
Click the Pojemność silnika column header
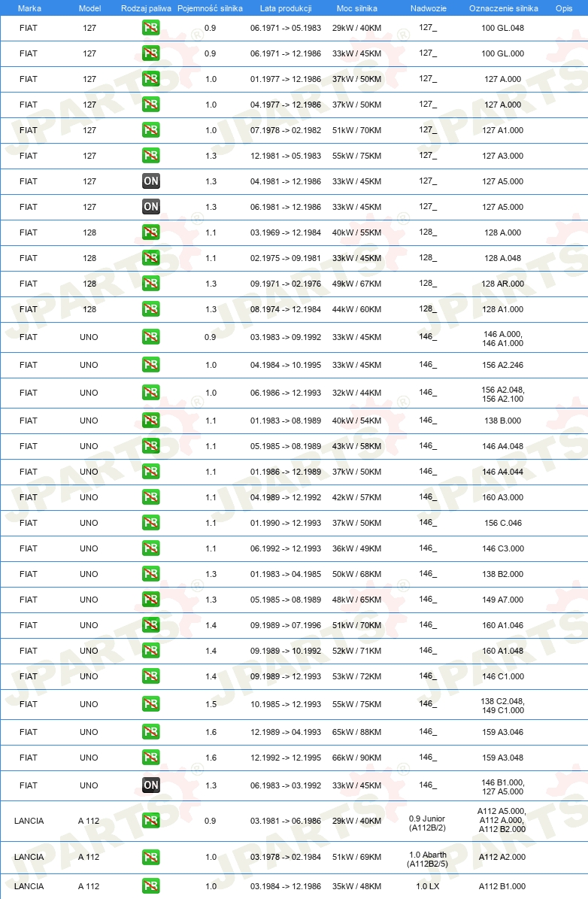coord(210,8)
